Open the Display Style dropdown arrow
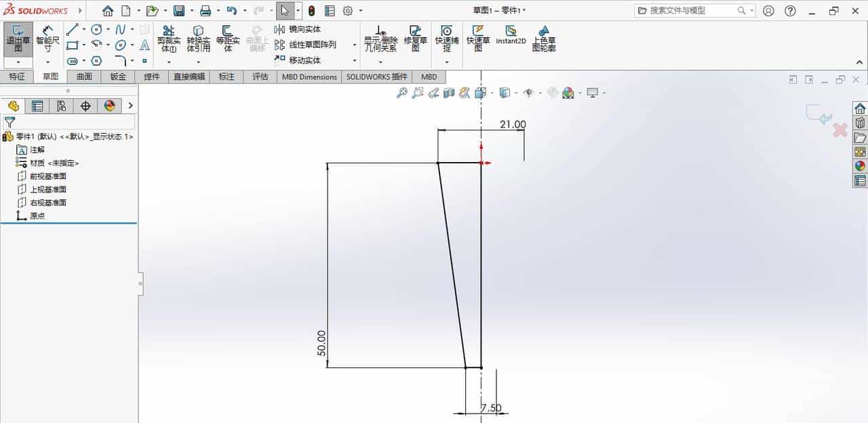 [517, 93]
